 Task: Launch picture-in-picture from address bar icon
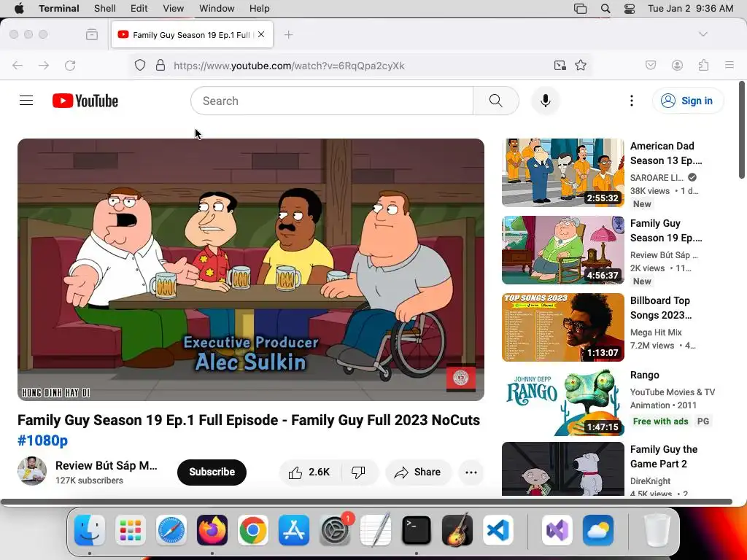560,65
